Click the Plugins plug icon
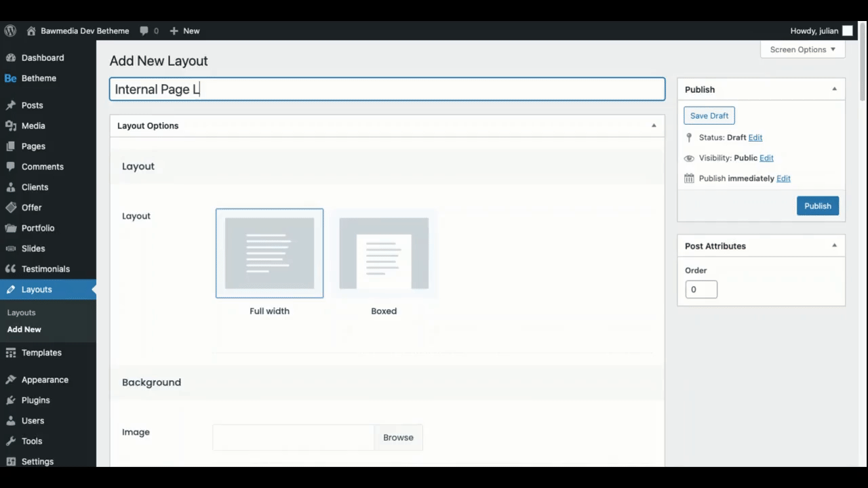This screenshot has width=868, height=488. click(10, 400)
